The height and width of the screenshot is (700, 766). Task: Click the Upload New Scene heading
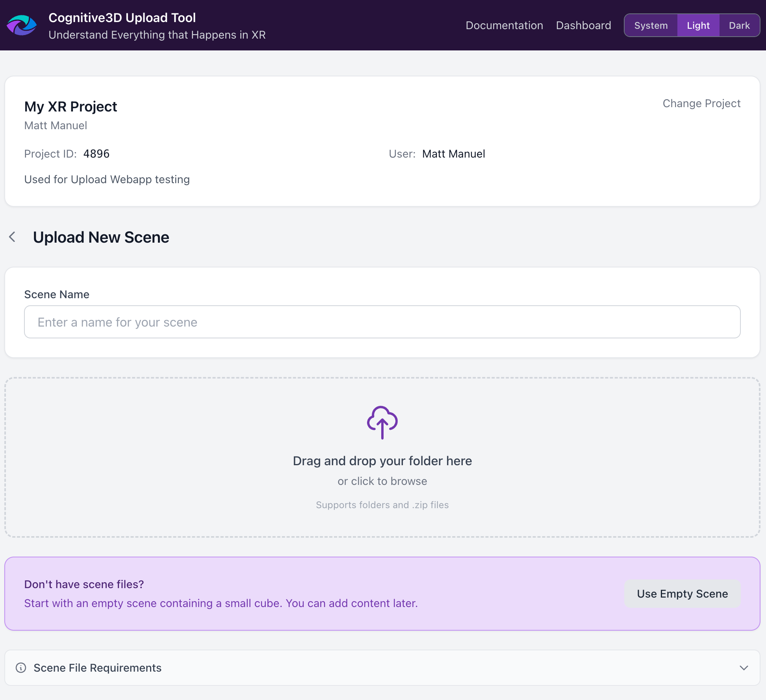pos(101,237)
